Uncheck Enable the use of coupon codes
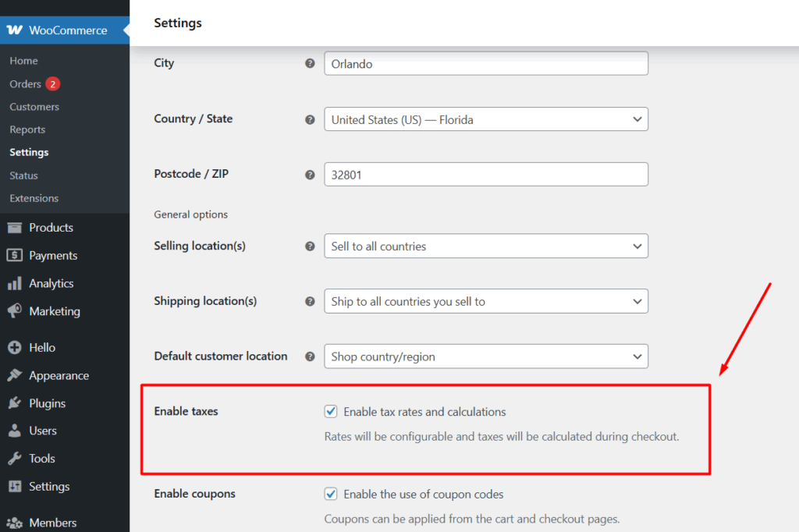 [331, 494]
